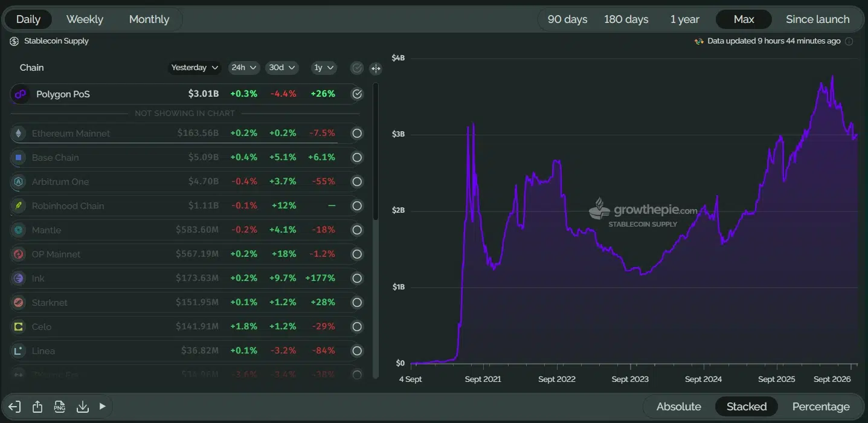Toggle Celo in the chart

(357, 327)
